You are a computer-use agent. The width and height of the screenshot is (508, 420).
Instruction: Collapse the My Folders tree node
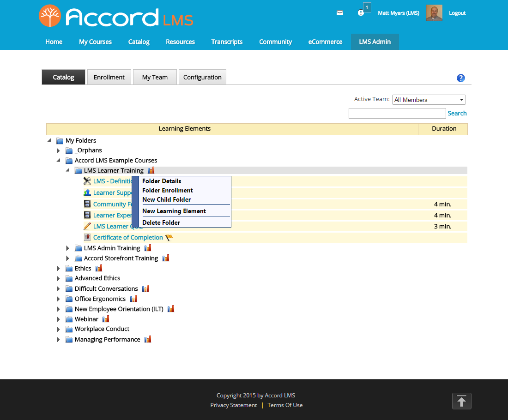49,140
